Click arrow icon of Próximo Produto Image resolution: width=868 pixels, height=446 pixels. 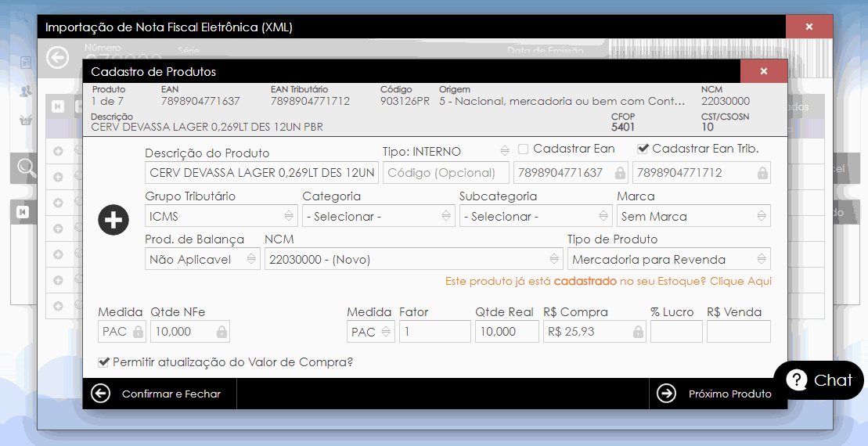click(x=666, y=394)
